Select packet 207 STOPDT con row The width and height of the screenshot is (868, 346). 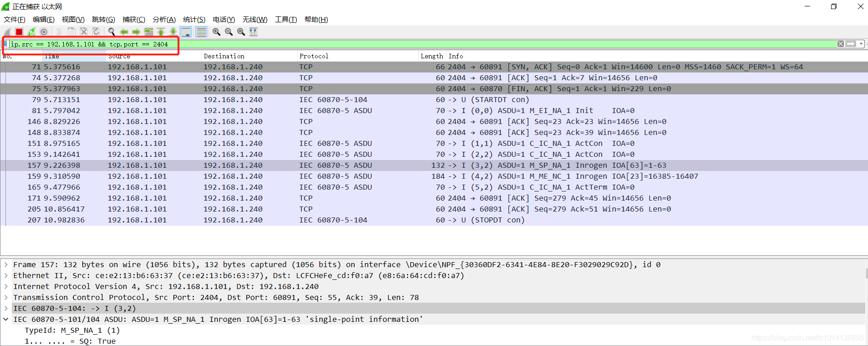pyautogui.click(x=434, y=220)
